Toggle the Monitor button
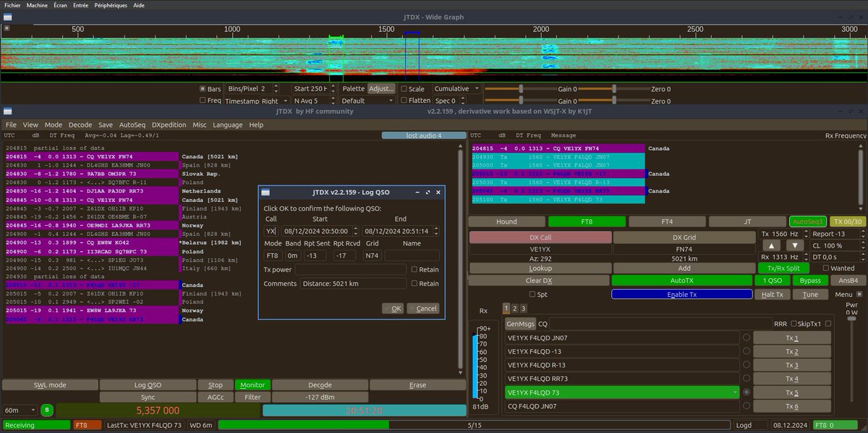This screenshot has height=433, width=868. (x=252, y=385)
